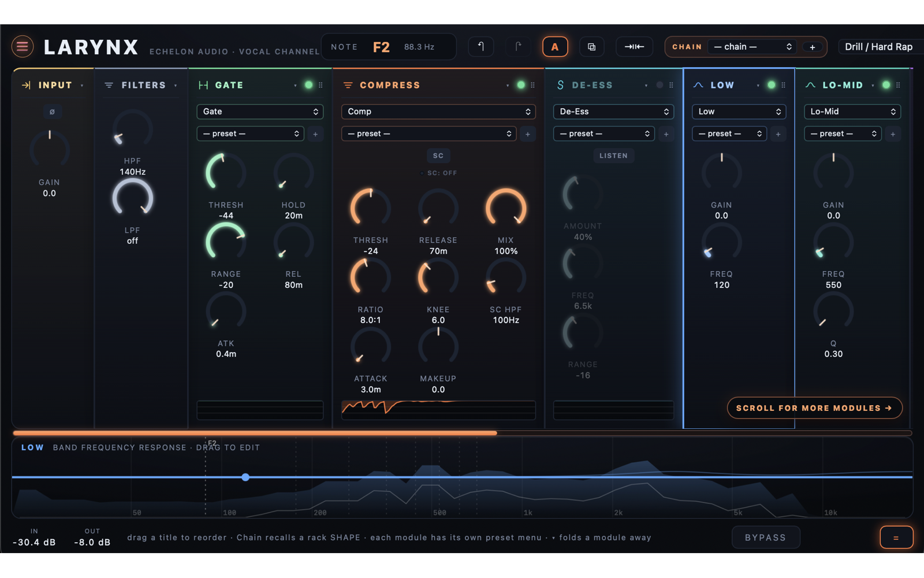
Task: Save a Lo-Mid preset with the plus icon
Action: tap(893, 134)
